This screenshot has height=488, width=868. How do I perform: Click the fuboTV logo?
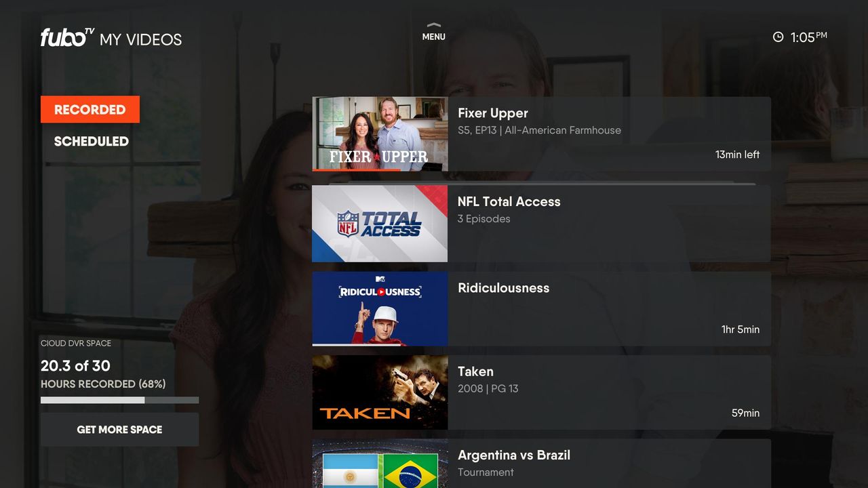tap(67, 37)
